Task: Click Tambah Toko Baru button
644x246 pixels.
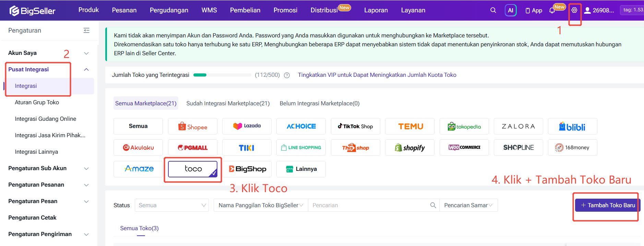Action: (608, 205)
